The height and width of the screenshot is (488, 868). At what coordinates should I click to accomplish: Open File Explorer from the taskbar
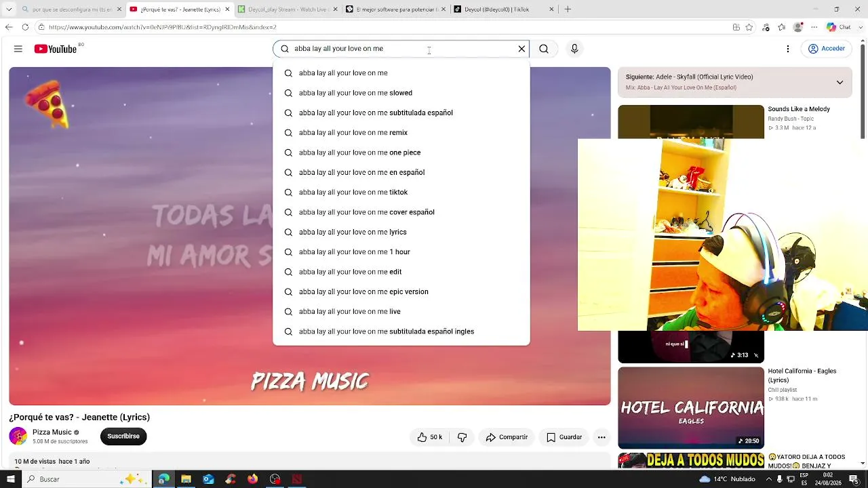[186, 479]
